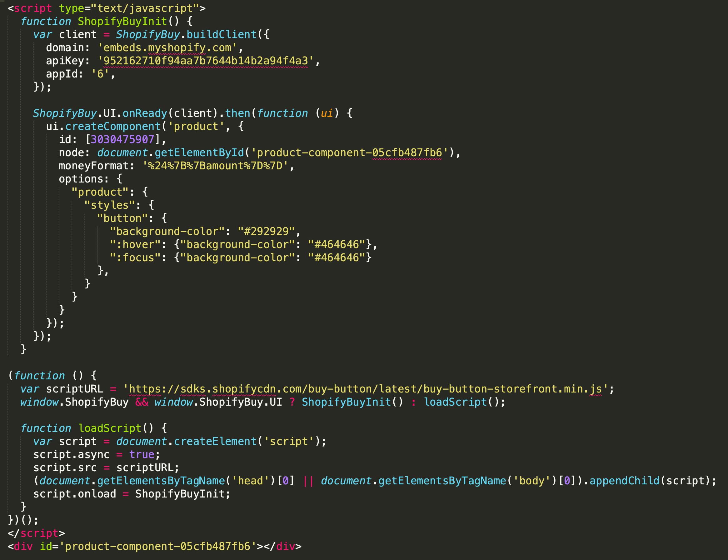Click the "#464646" value on the :hover line
The width and height of the screenshot is (728, 560).
[337, 244]
